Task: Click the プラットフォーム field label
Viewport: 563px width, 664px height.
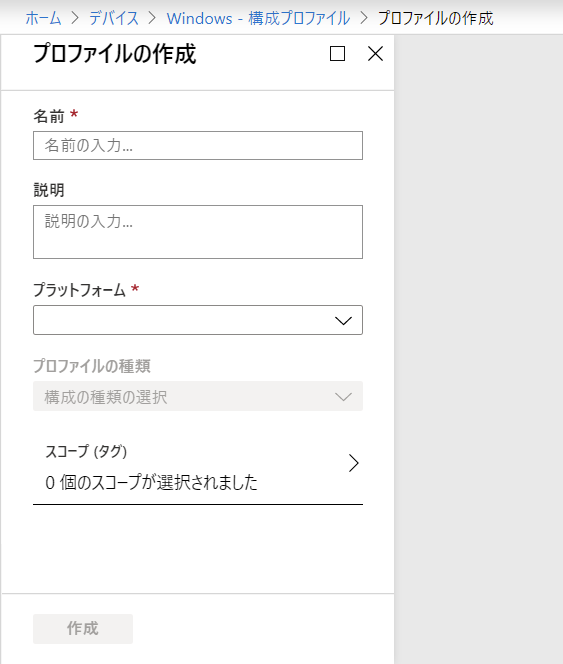Action: tap(80, 290)
